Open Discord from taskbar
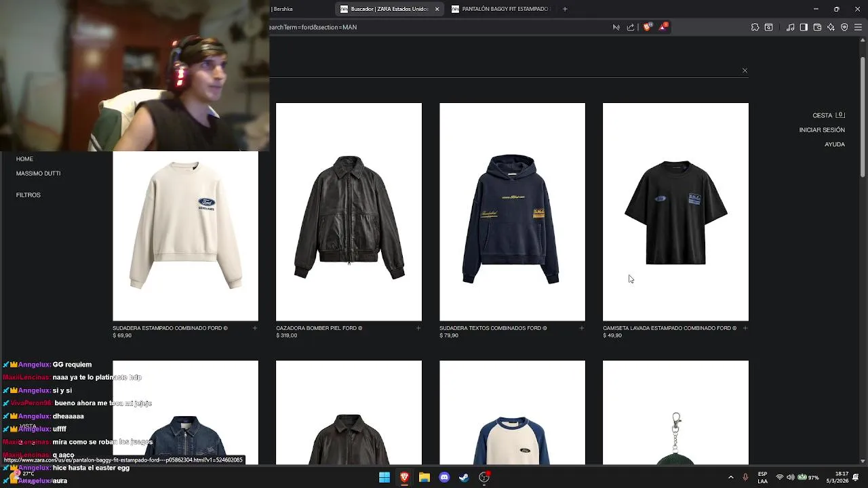This screenshot has height=488, width=868. [444, 477]
